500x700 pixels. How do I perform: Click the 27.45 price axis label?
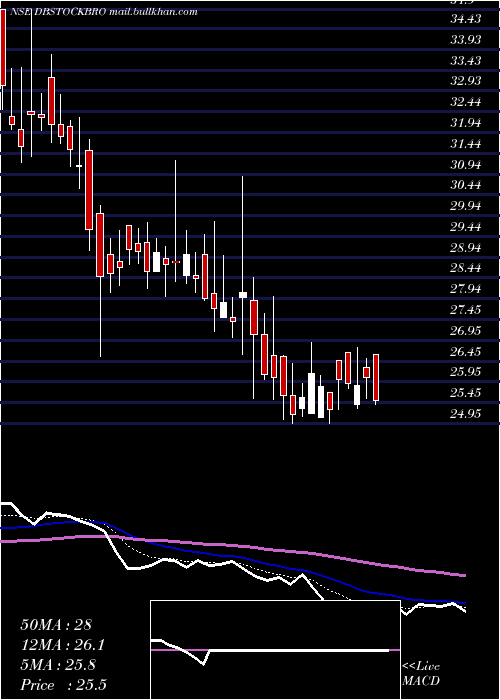click(467, 309)
